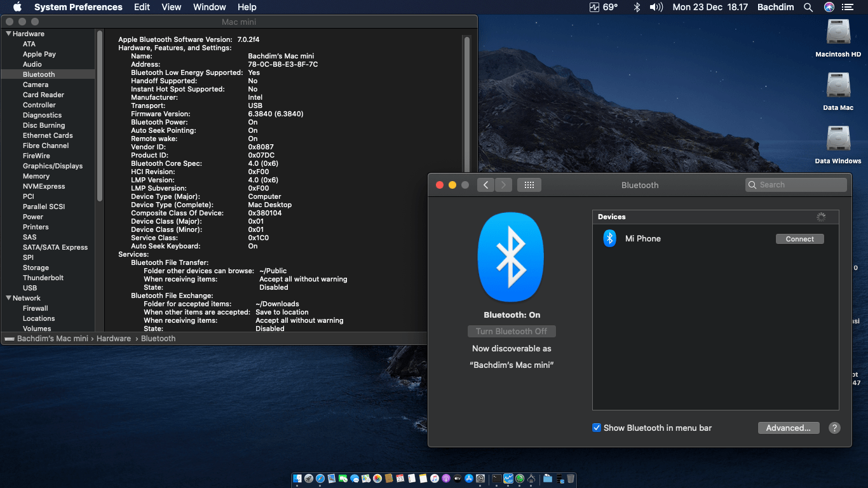Open Advanced Bluetooth options
Image resolution: width=868 pixels, height=488 pixels.
pos(788,428)
